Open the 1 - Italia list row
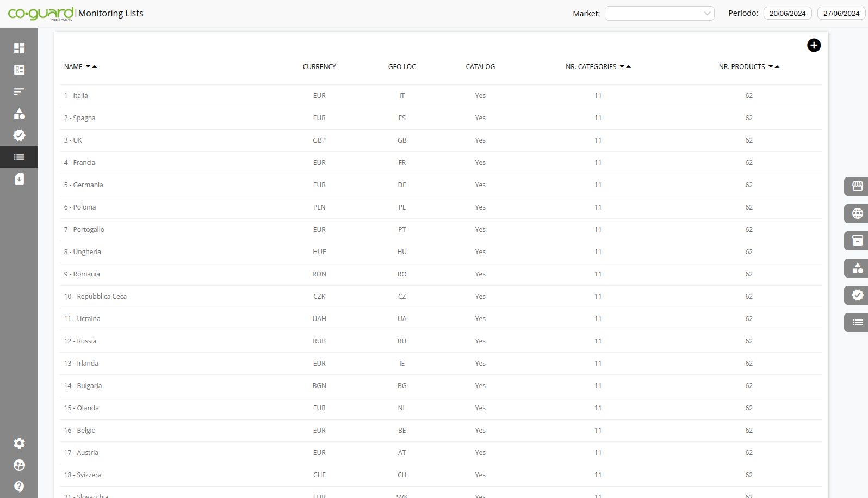This screenshot has height=498, width=868. click(x=76, y=96)
